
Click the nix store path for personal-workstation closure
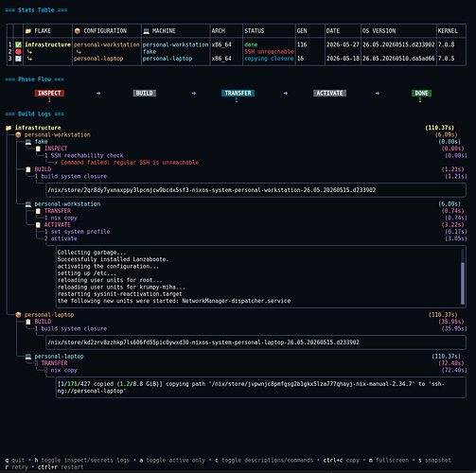tap(212, 190)
